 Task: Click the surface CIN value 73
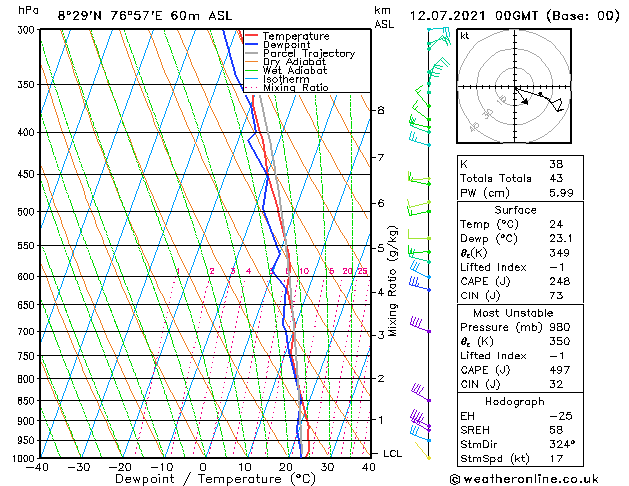[x=556, y=296]
